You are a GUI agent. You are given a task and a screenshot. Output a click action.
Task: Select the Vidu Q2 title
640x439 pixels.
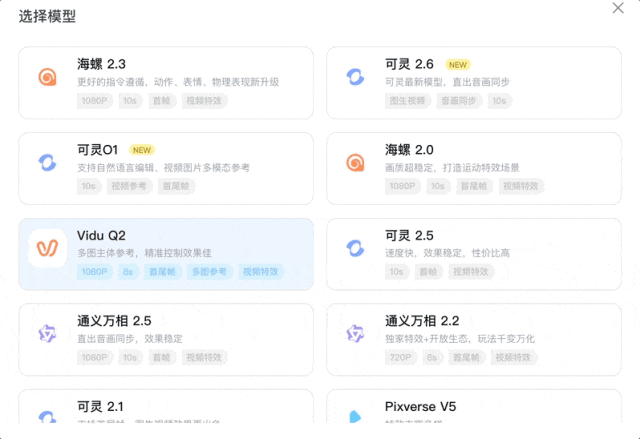point(101,235)
